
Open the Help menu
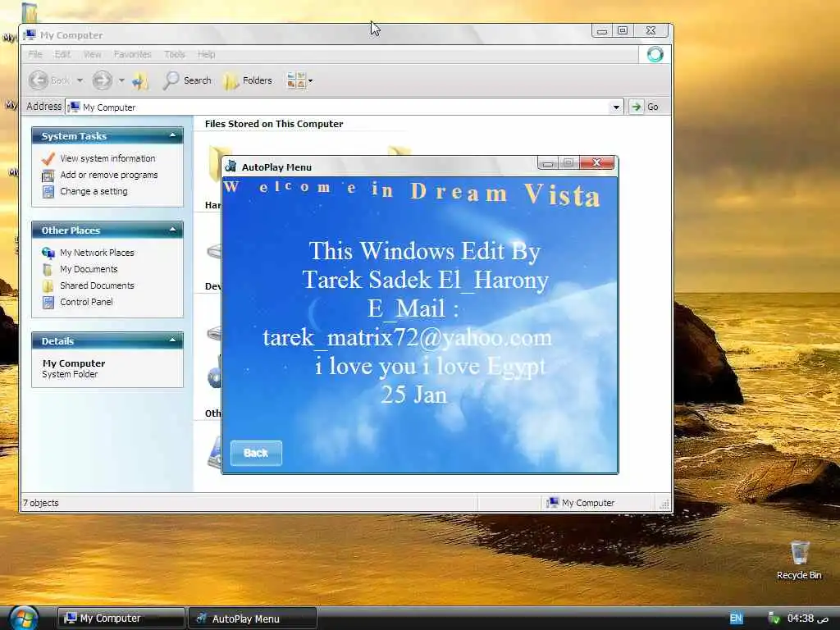pos(206,54)
